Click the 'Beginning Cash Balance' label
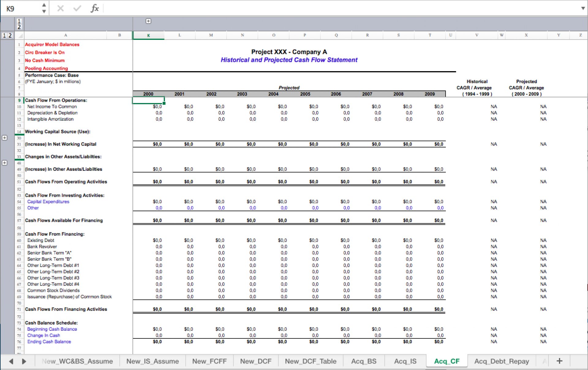 point(52,329)
